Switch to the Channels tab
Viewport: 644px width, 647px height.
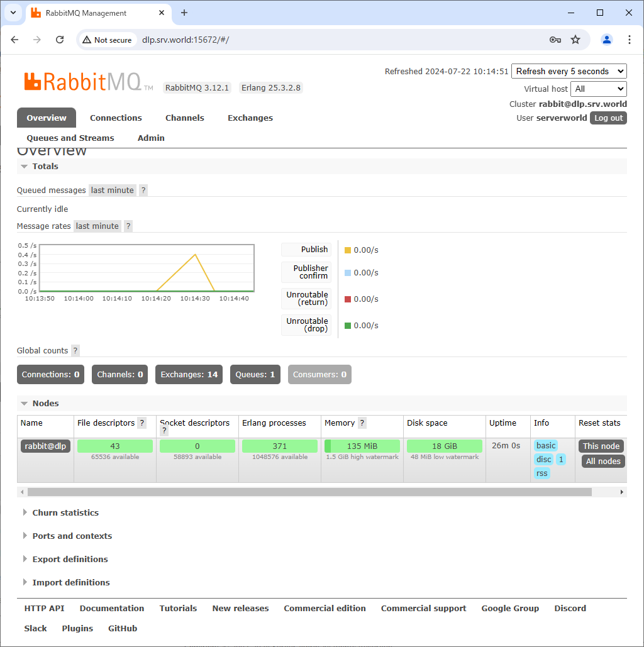coord(184,118)
